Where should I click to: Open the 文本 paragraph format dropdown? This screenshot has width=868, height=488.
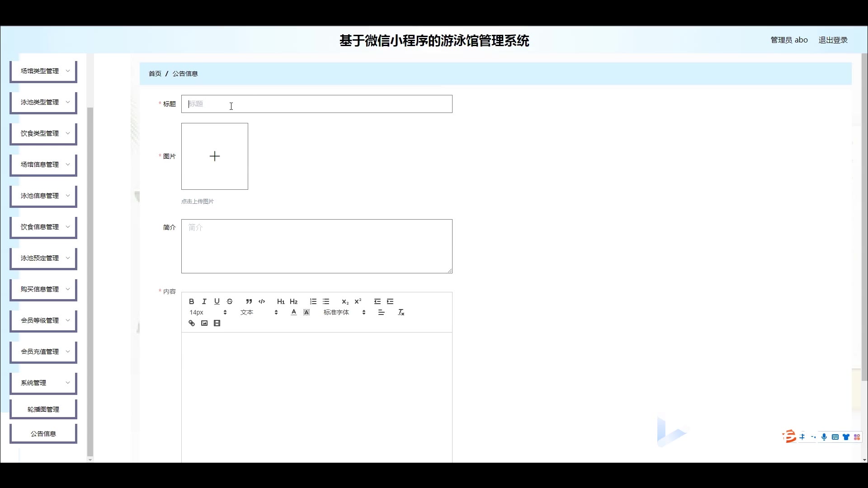tap(259, 312)
